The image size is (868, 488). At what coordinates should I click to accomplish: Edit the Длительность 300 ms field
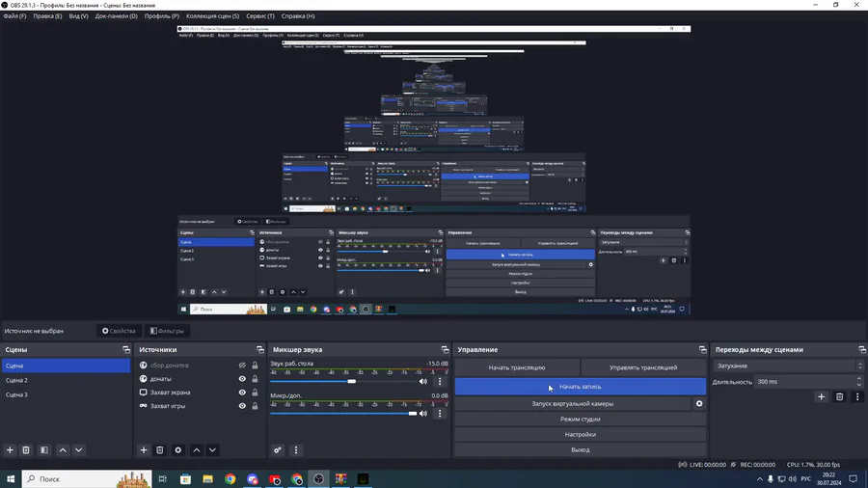click(805, 382)
